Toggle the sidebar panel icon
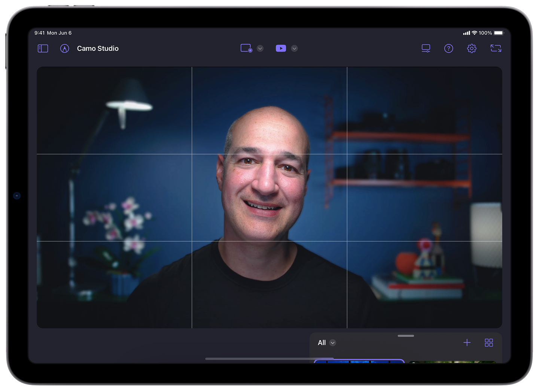 (x=43, y=49)
